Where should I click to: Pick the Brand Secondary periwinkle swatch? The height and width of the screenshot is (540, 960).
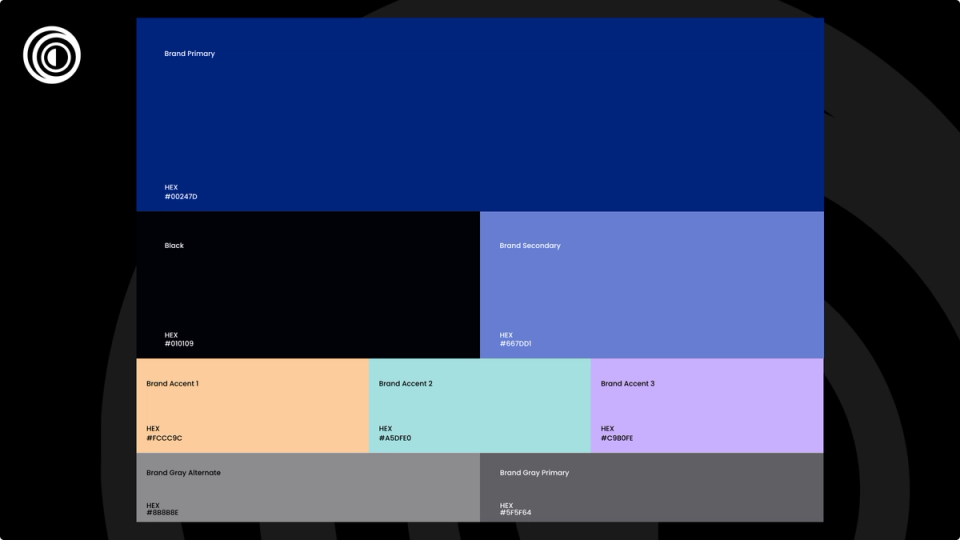(x=652, y=285)
